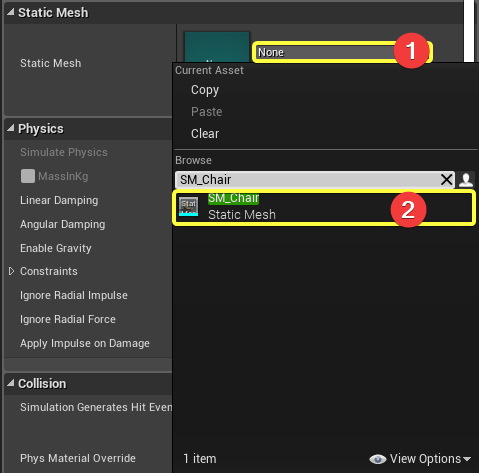
Task: Collapse the Physics section
Action: click(11, 128)
